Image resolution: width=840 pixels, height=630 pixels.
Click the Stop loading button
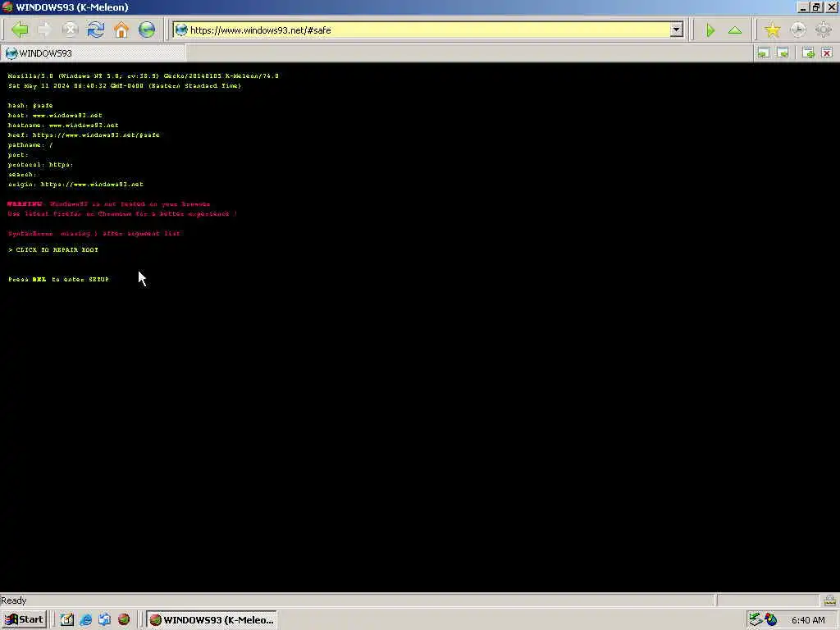pyautogui.click(x=71, y=30)
